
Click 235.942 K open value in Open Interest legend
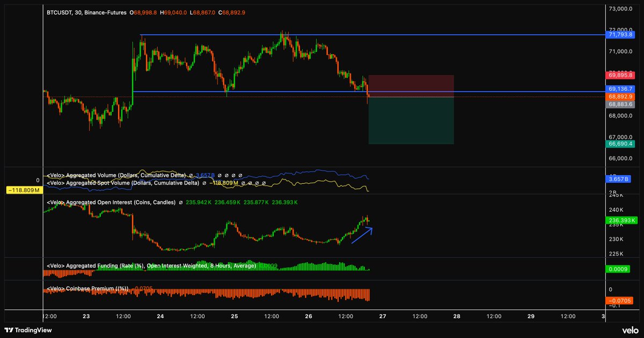200,202
